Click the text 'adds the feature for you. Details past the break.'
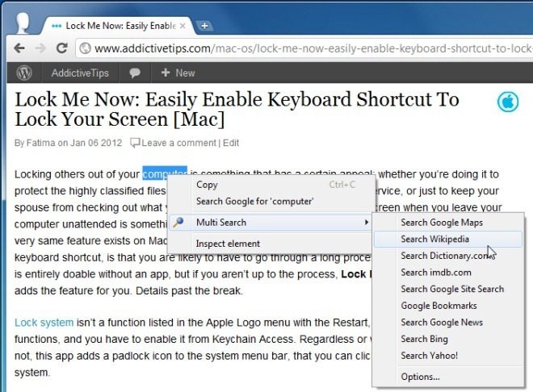Image resolution: width=533 pixels, height=392 pixels. pos(128,291)
